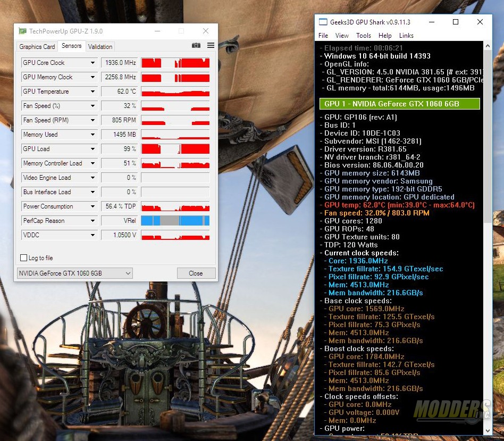
Task: Click the 1495 MB memory used value
Action: click(x=119, y=135)
